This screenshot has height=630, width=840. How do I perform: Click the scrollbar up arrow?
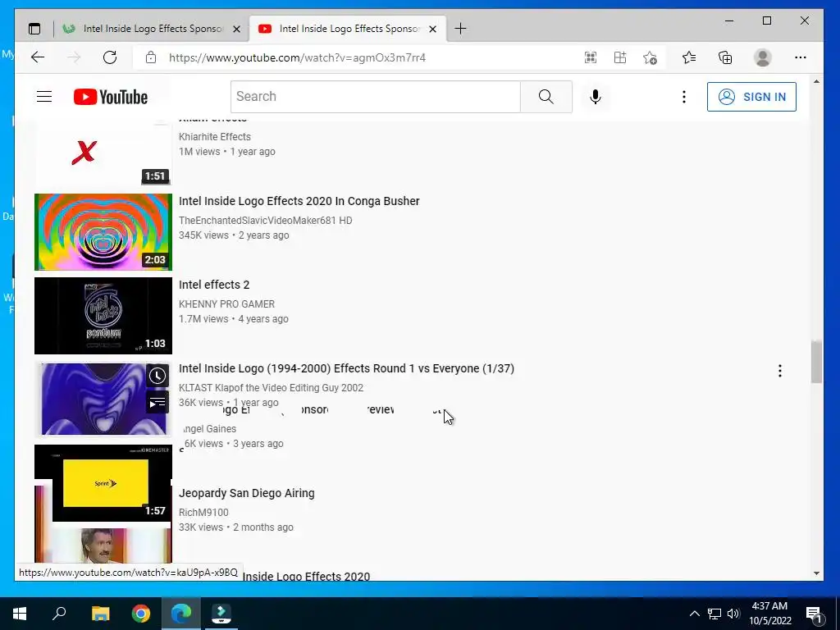(816, 81)
